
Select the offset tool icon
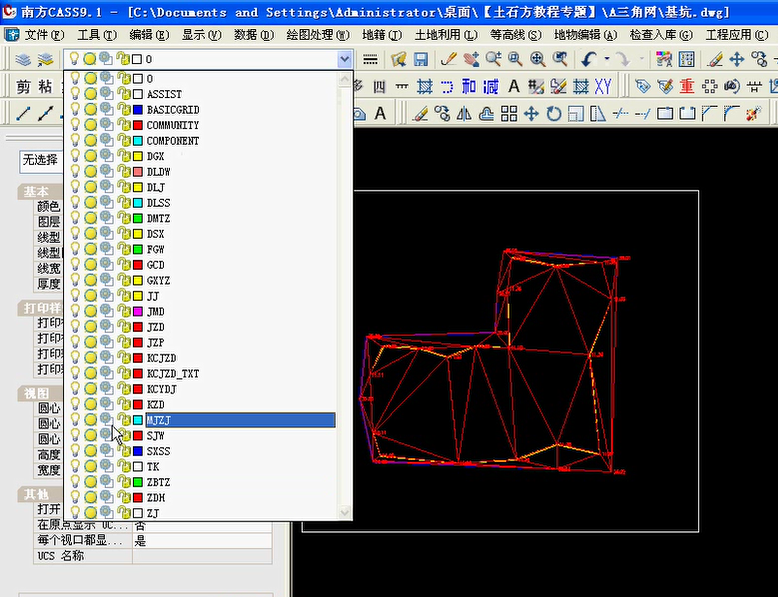[486, 114]
